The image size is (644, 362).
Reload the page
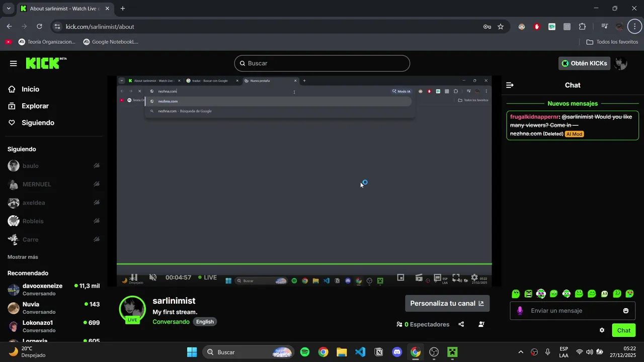tap(39, 27)
